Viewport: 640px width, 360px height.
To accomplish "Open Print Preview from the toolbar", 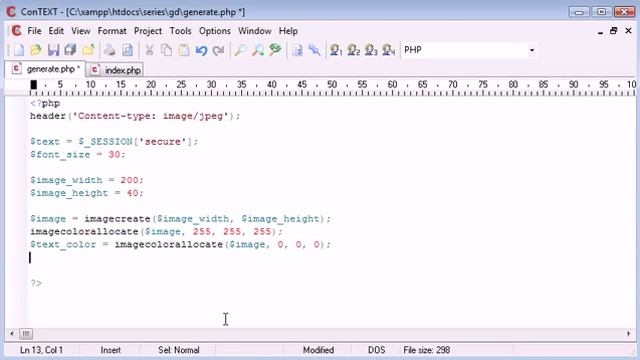I will pyautogui.click(x=127, y=50).
